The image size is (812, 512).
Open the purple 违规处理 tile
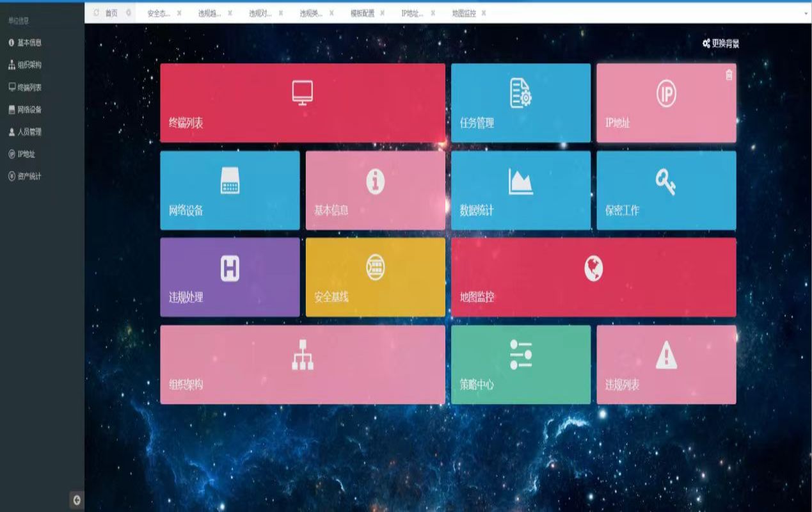click(229, 277)
